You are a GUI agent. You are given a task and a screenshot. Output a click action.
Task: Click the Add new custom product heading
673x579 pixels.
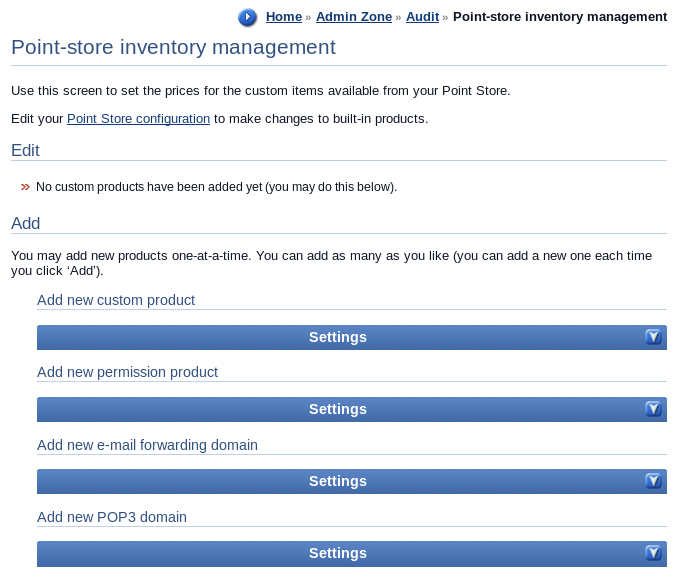point(116,300)
